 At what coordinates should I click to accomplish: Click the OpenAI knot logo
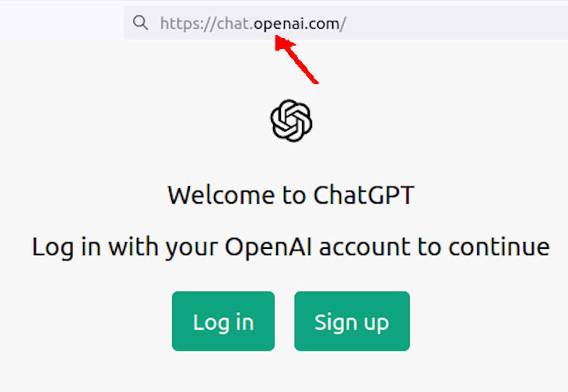(291, 121)
